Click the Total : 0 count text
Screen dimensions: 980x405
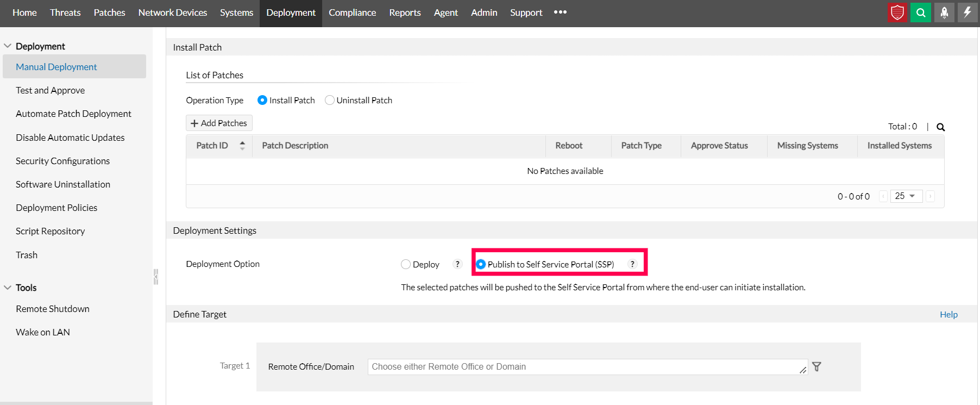(902, 127)
